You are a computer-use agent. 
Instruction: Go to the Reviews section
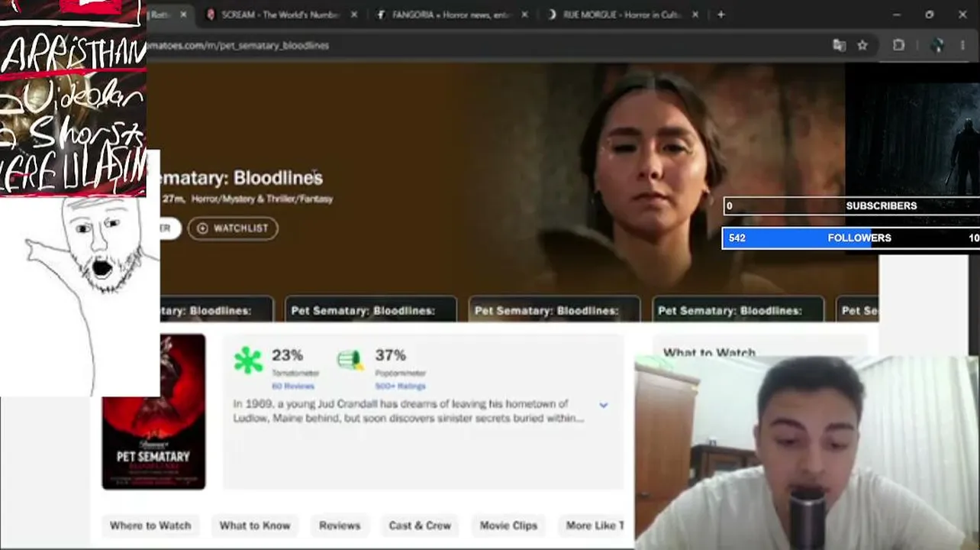[340, 526]
